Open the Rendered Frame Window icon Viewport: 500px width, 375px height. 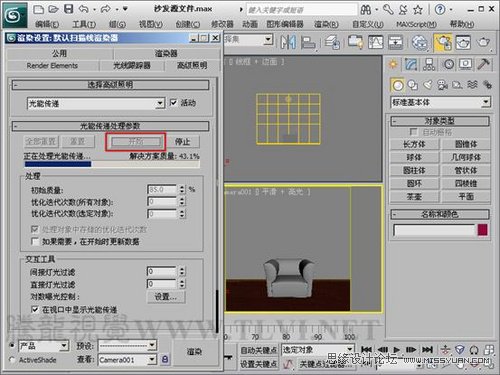click(463, 42)
